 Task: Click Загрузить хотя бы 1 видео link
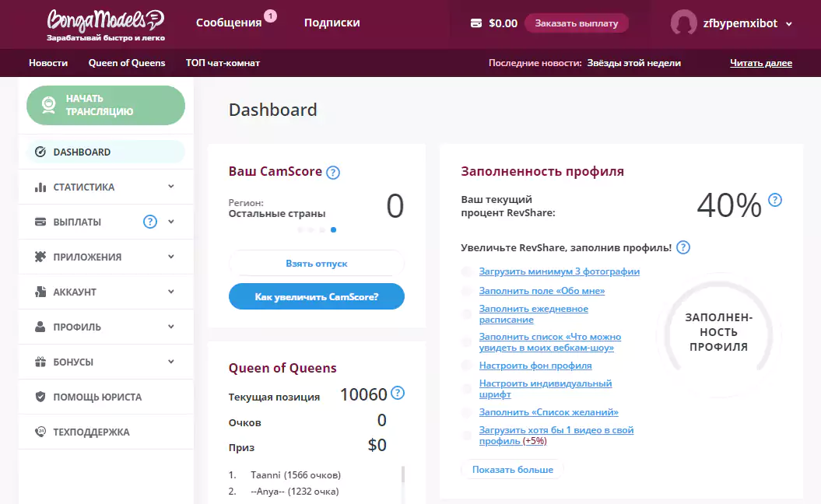[x=556, y=436]
